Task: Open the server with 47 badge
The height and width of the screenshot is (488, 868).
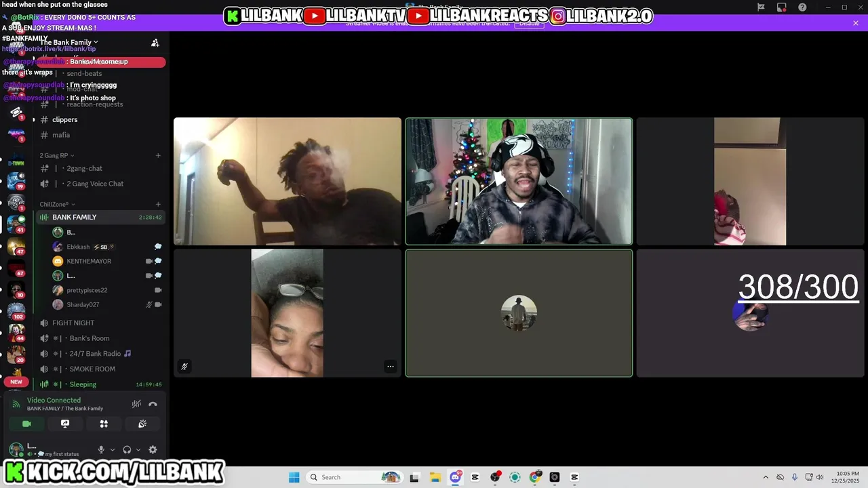Action: (16, 245)
